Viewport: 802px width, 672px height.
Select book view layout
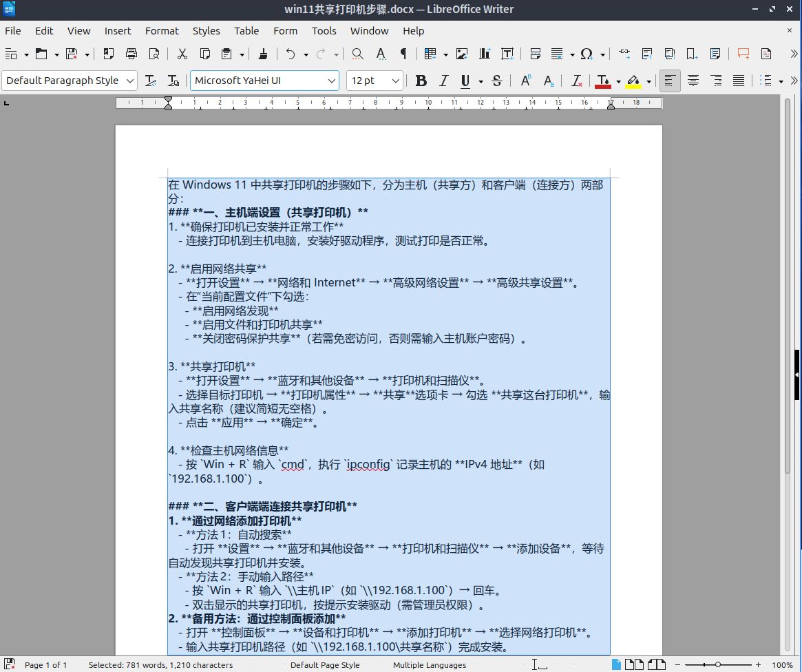click(656, 664)
